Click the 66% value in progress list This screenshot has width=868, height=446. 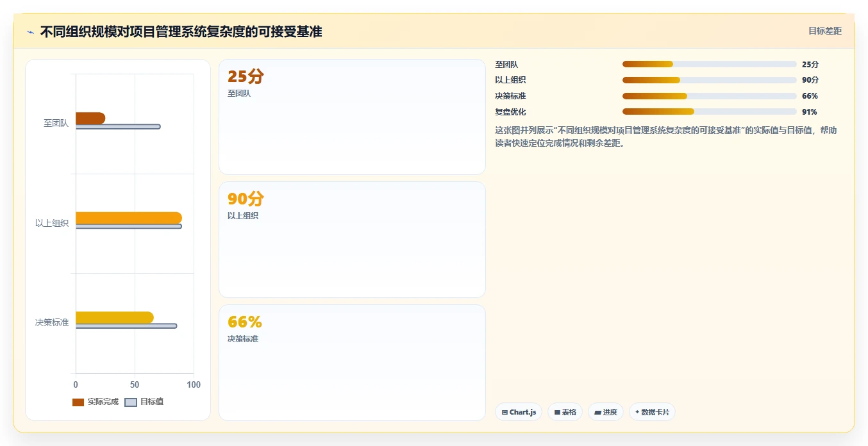(810, 96)
